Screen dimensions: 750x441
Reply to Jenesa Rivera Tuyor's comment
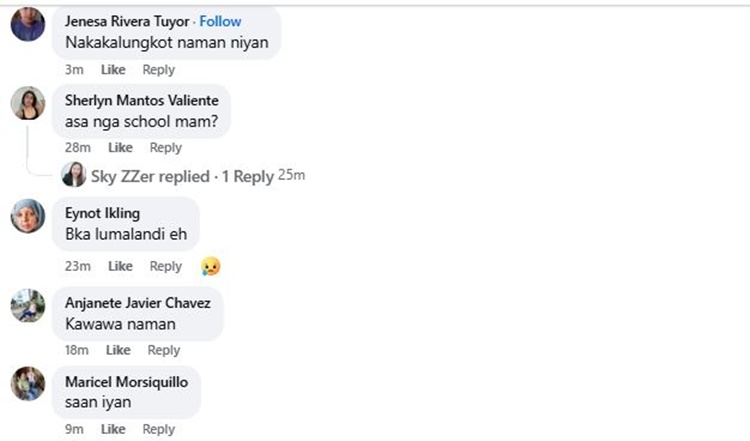click(x=158, y=70)
